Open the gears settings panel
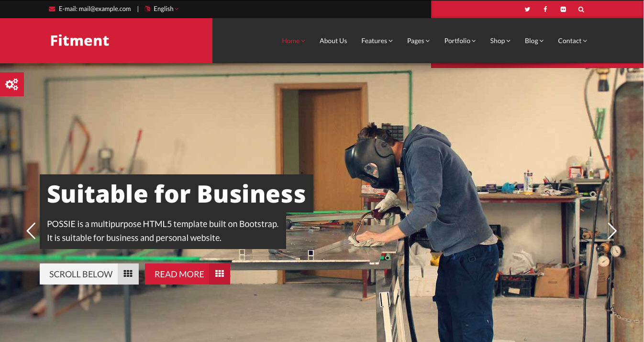The image size is (644, 342). 11,84
